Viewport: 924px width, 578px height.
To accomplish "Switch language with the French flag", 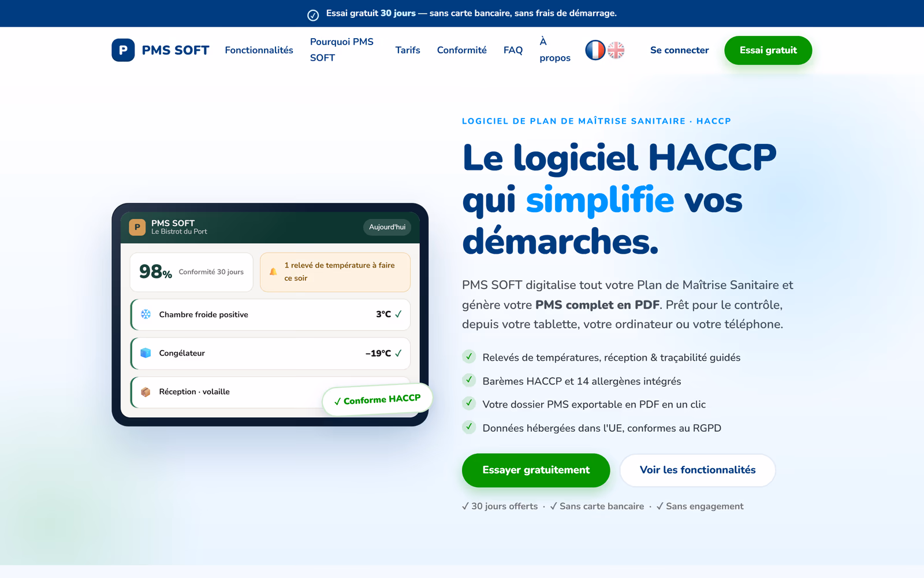I will click(x=595, y=50).
